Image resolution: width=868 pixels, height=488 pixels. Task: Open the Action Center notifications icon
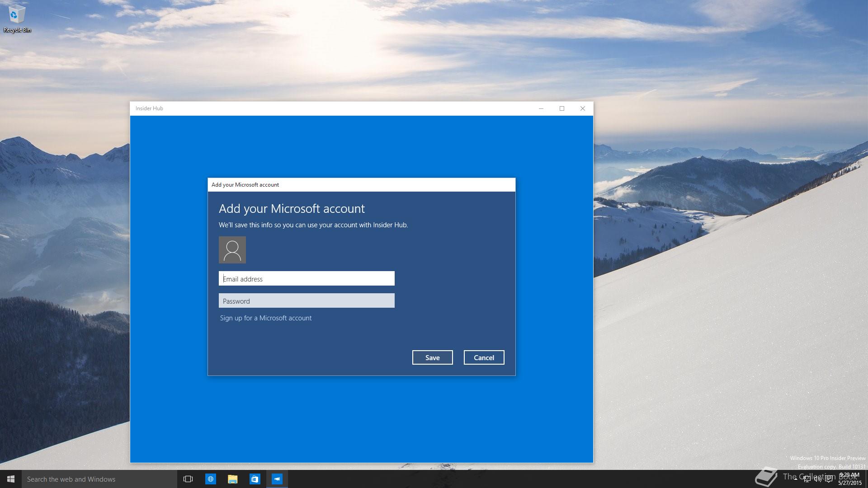829,479
